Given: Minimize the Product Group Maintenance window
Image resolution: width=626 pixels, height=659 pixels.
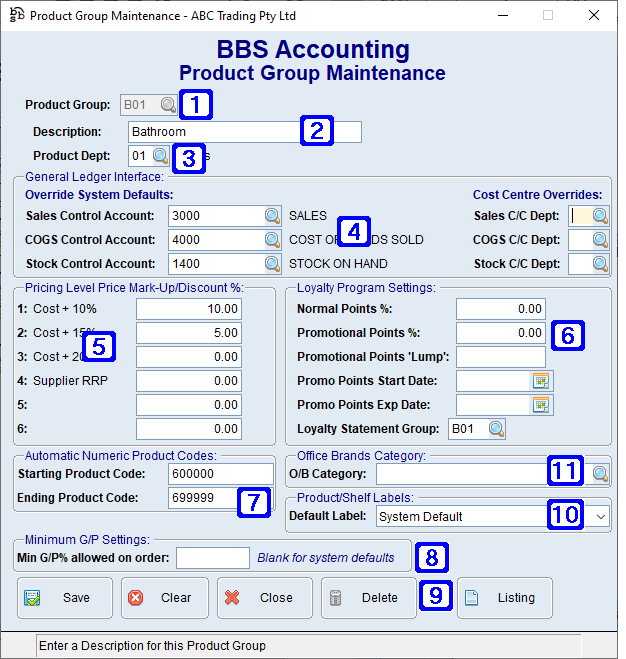Looking at the screenshot, I should click(x=503, y=15).
